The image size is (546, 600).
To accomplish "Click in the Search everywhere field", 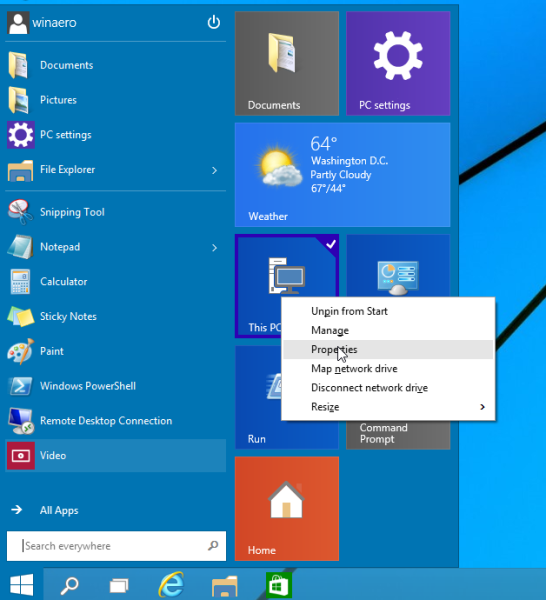I will pyautogui.click(x=116, y=546).
